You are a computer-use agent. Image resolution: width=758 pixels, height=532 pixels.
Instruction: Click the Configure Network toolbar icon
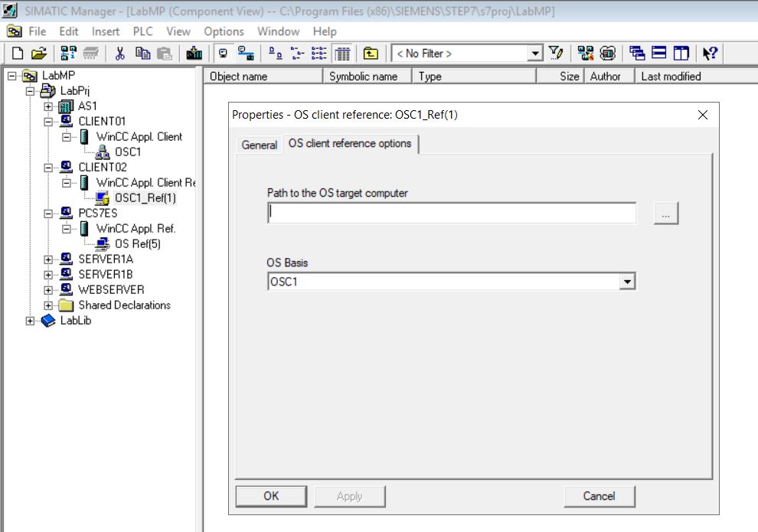coord(586,53)
